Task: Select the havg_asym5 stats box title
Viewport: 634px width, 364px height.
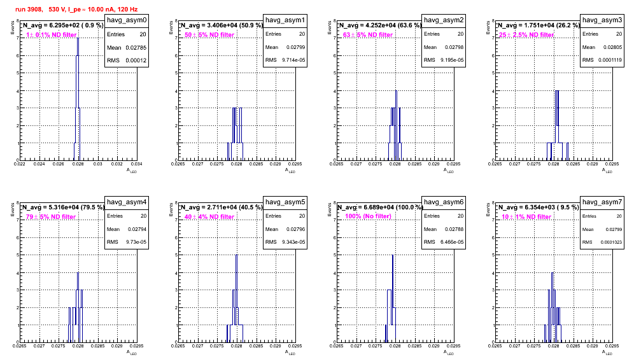Action: pyautogui.click(x=285, y=202)
